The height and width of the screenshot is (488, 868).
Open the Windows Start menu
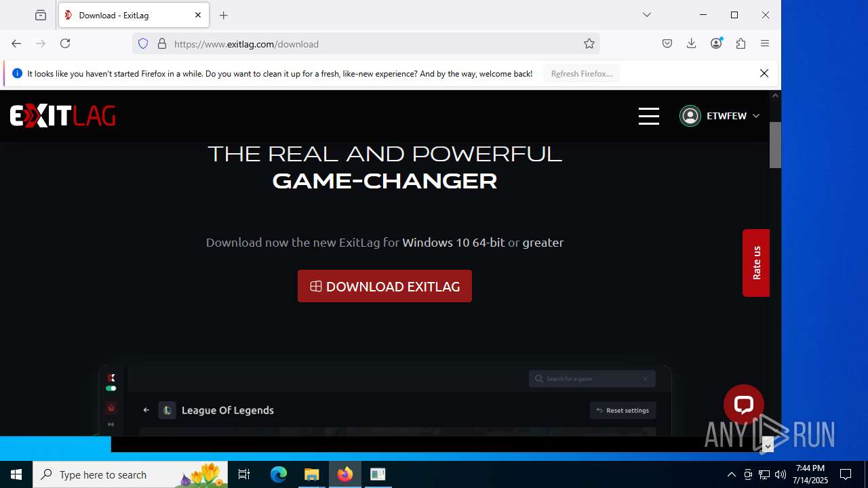(x=16, y=474)
